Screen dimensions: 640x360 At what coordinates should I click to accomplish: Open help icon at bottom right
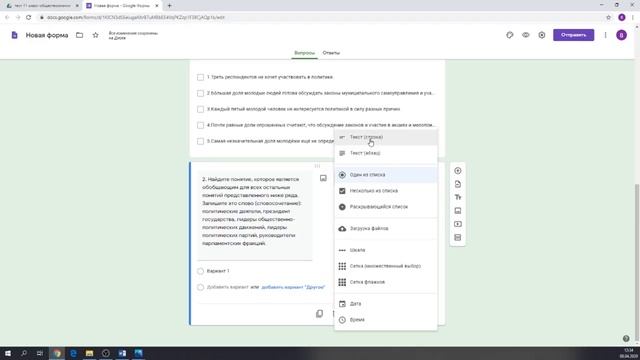pyautogui.click(x=626, y=338)
